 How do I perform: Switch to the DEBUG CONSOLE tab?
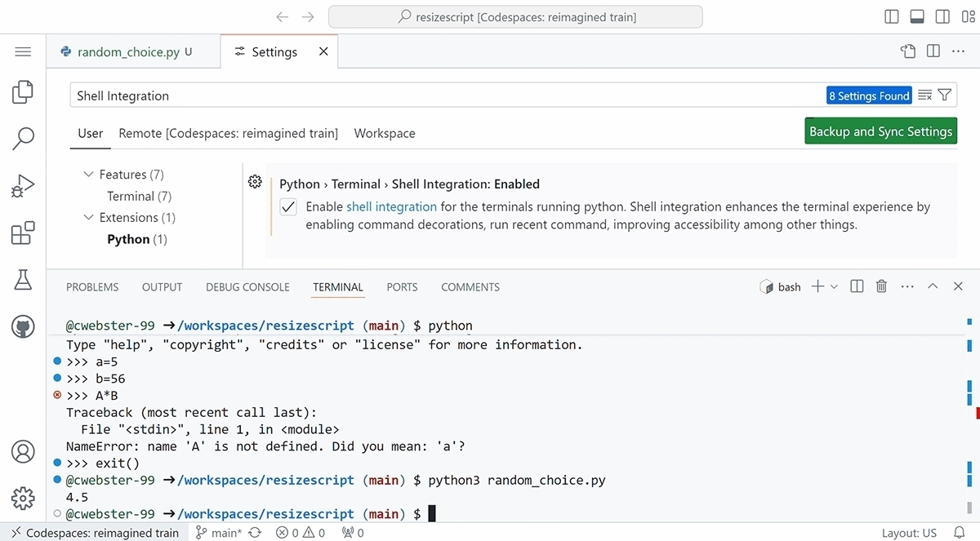pyautogui.click(x=247, y=287)
